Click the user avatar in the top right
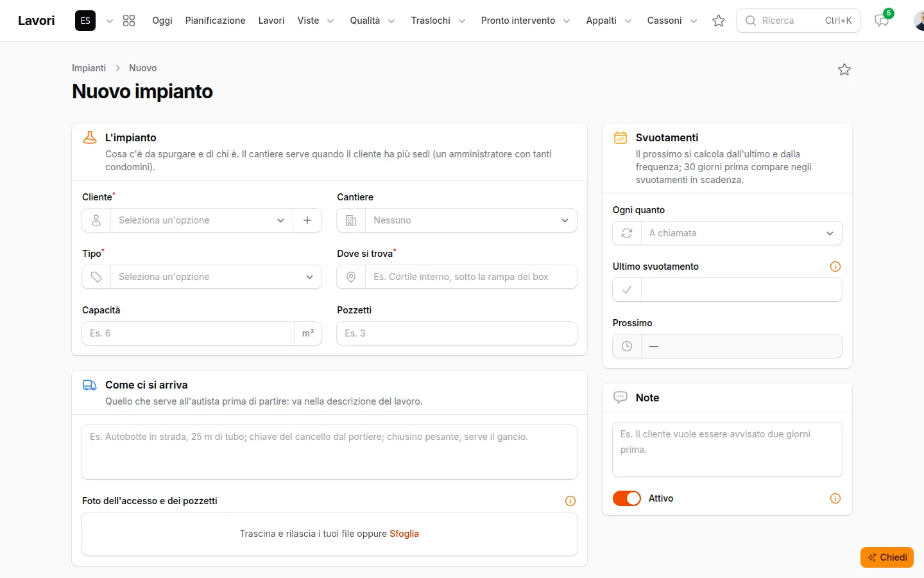The width and height of the screenshot is (924, 578). tap(920, 21)
